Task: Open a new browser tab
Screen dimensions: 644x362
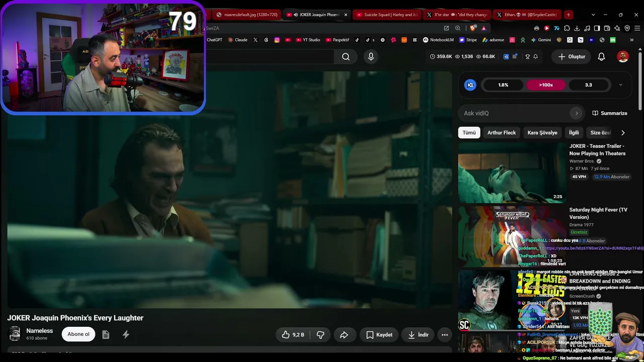Action: 568,15
